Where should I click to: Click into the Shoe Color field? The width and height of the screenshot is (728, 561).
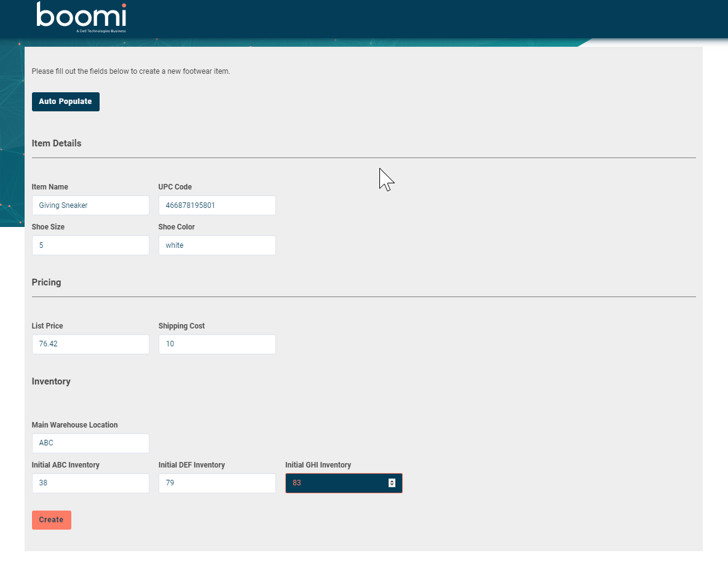point(217,245)
